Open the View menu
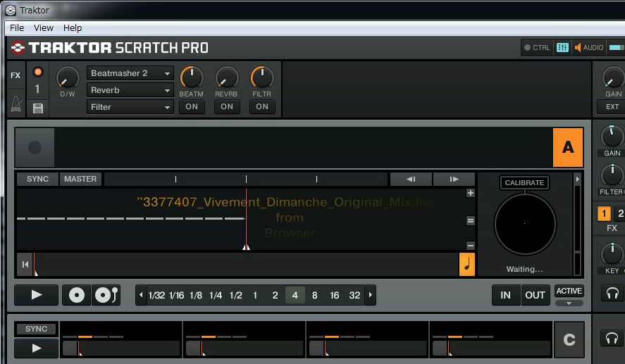Viewport: 625px width, 364px height. (44, 28)
